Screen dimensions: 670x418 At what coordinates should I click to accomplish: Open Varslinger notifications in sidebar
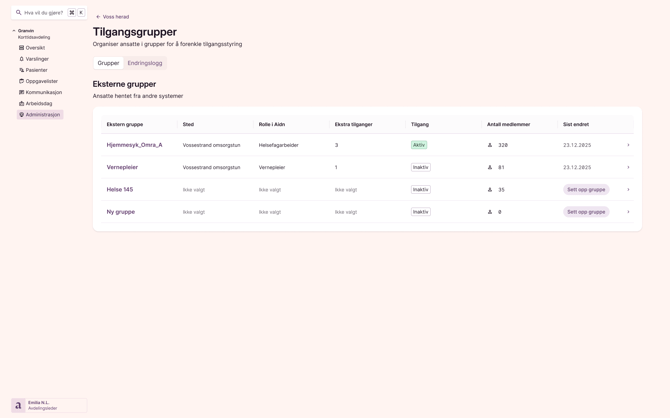pos(37,59)
